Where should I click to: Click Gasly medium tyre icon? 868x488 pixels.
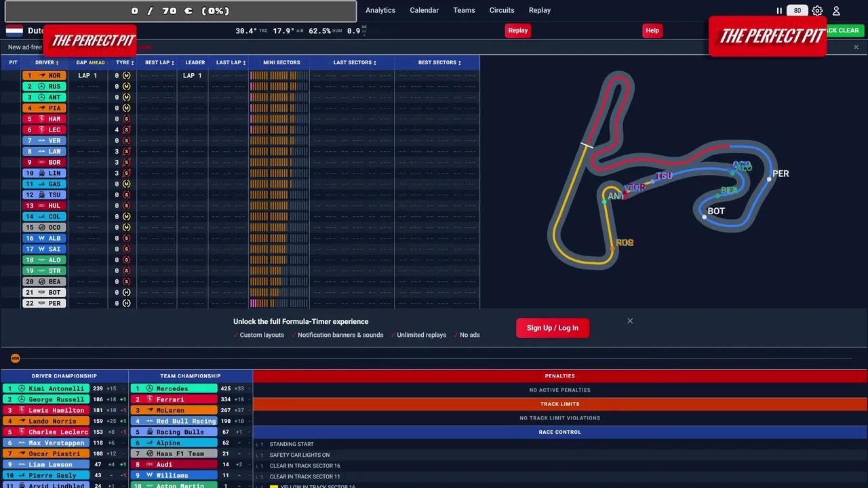126,184
